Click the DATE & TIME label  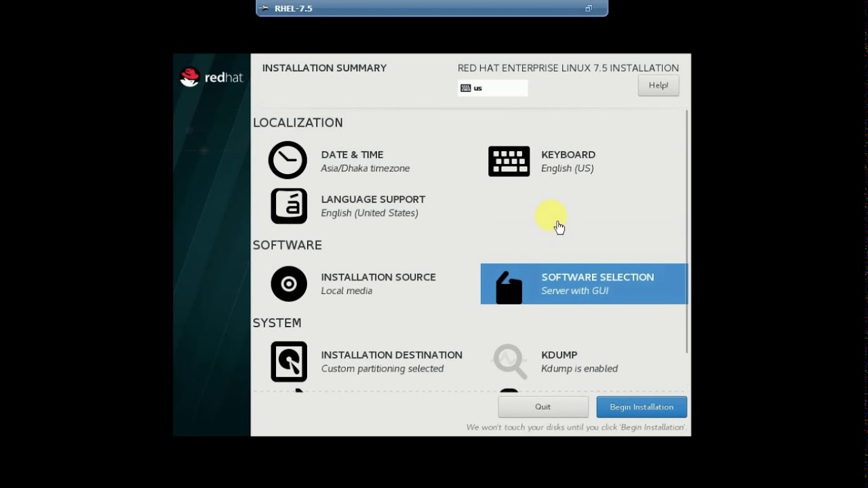point(353,155)
